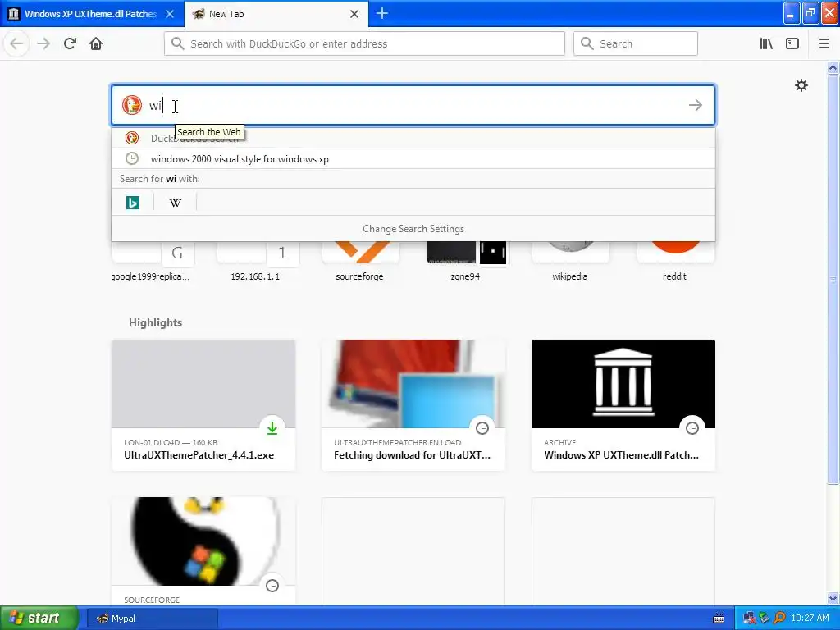Open the Library bookmarks icon

click(x=766, y=44)
